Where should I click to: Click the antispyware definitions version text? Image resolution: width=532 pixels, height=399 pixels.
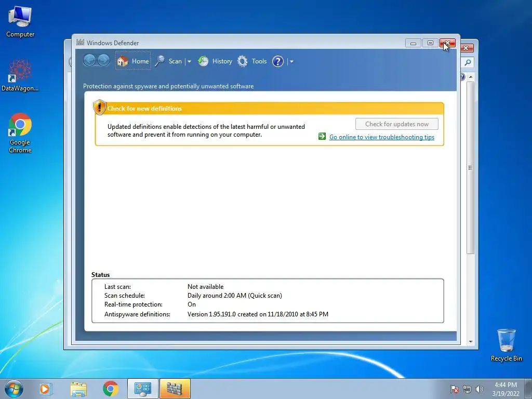[x=258, y=314]
